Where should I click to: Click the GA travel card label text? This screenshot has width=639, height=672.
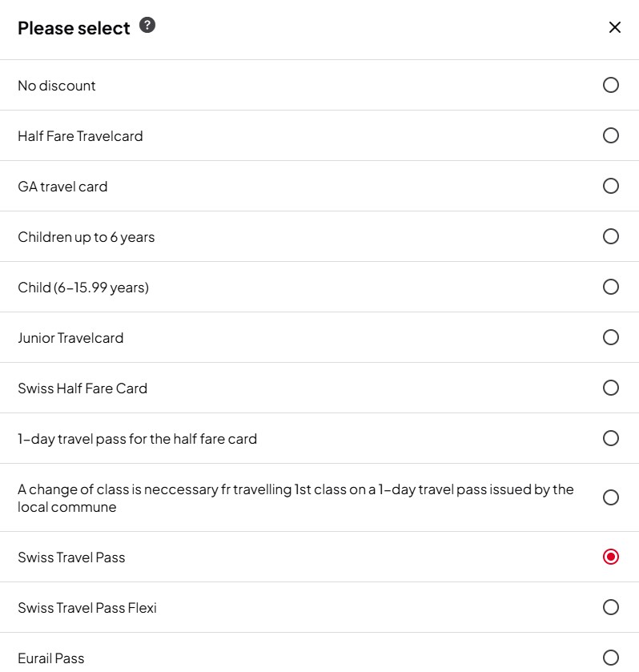pos(62,187)
